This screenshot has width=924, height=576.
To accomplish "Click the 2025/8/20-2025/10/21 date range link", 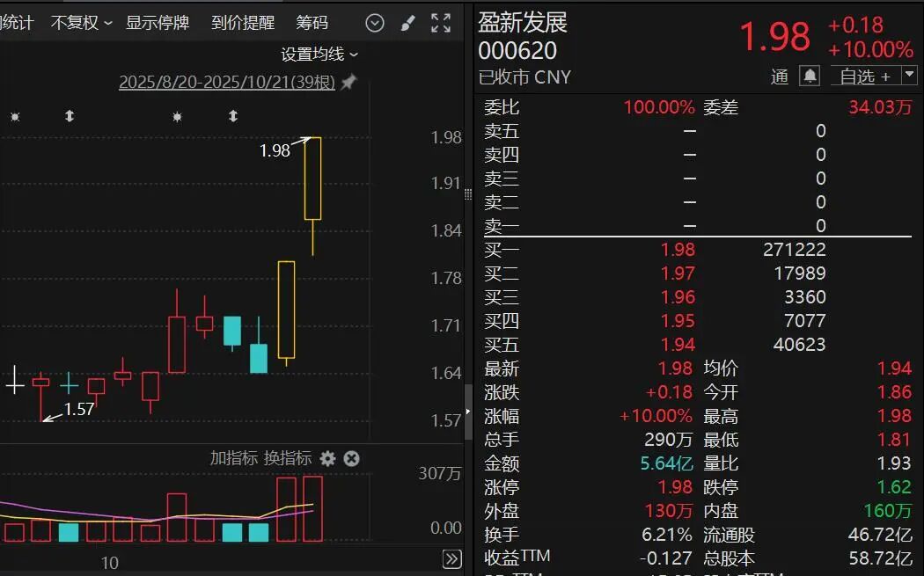I will [227, 83].
